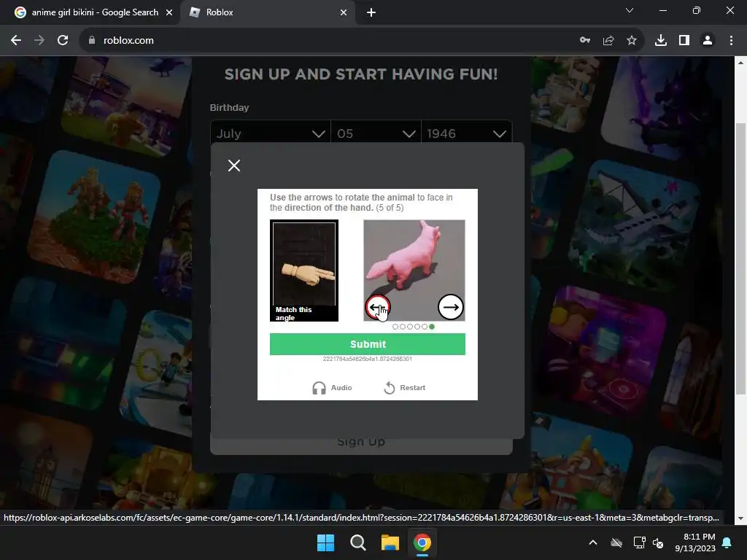Submit the captcha answer
This screenshot has height=560, width=747.
click(368, 344)
